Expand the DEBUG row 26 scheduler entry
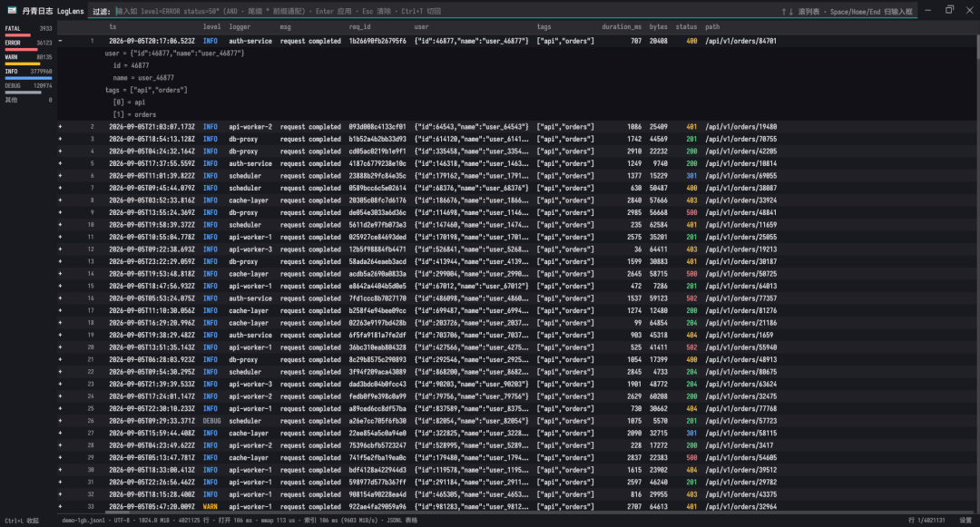 61,421
